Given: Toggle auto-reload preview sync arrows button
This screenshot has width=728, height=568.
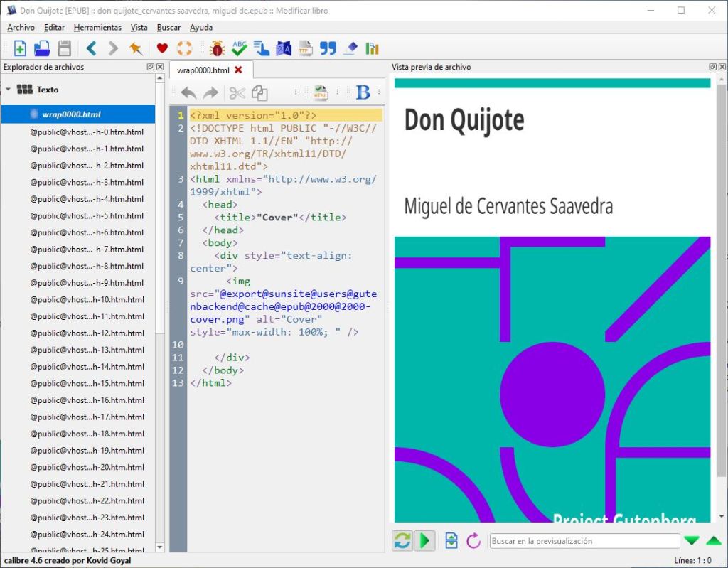Looking at the screenshot, I should [402, 541].
